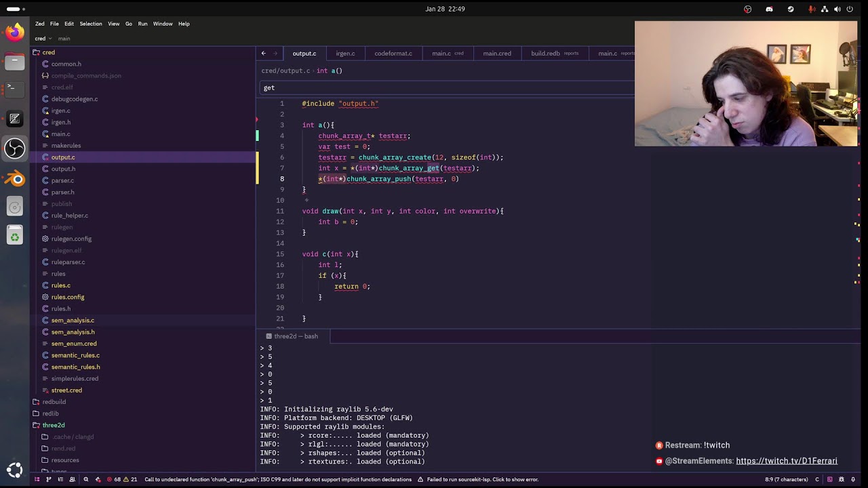Navigate back with the editor left arrow

(x=263, y=53)
